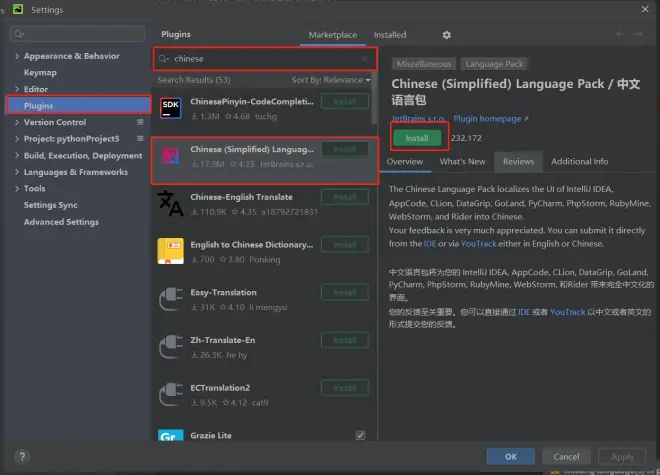Screen dimensions: 660x475
Task: Click the Apply button
Action: point(622,456)
